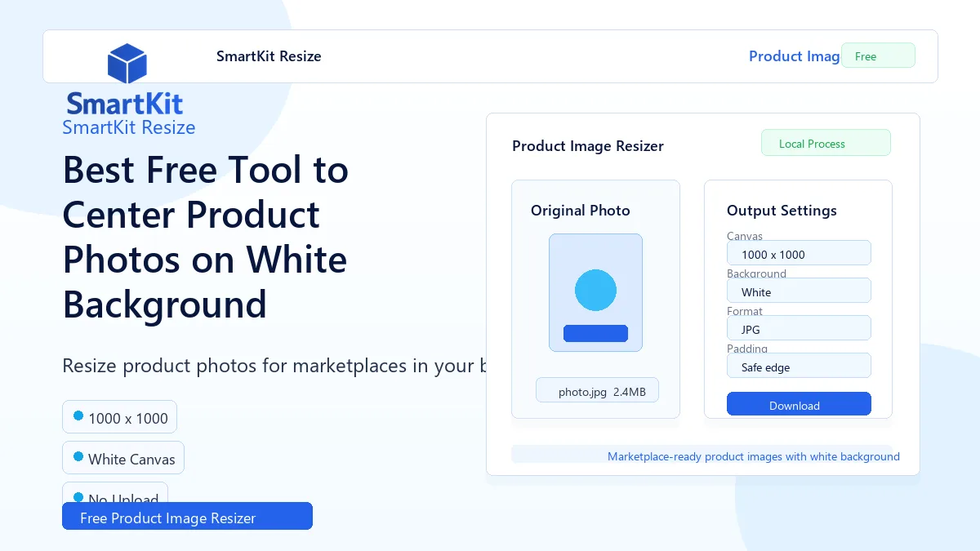Click the Best Free Tool headline
The height and width of the screenshot is (551, 980).
pyautogui.click(x=206, y=238)
